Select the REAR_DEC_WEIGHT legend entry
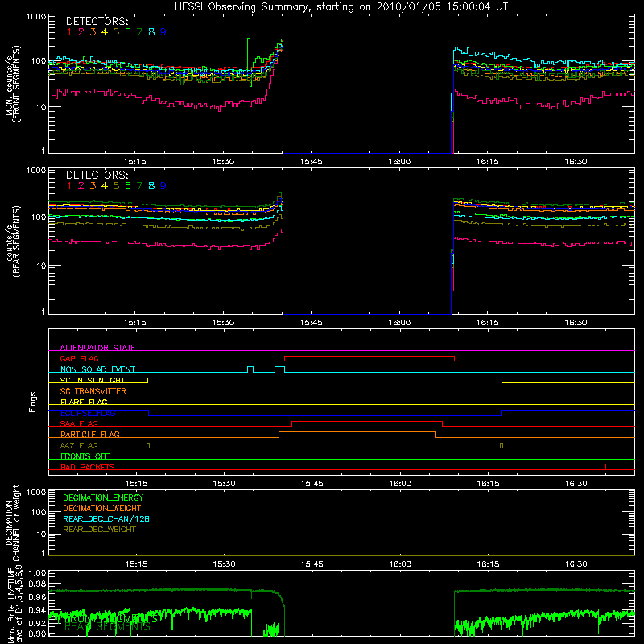The height and width of the screenshot is (644, 644). tap(99, 530)
